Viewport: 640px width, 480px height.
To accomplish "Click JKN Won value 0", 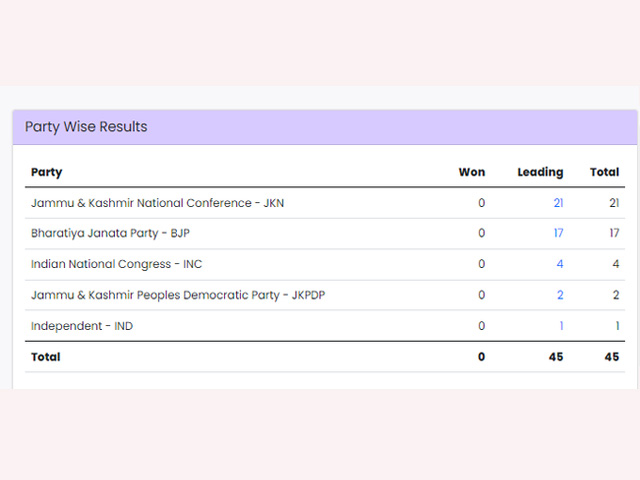I will [x=482, y=203].
